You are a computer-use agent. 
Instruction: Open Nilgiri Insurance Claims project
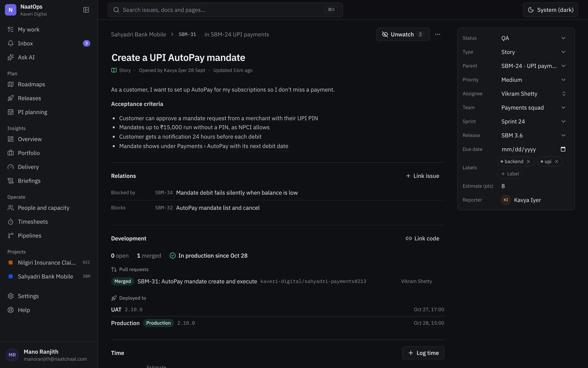point(49,263)
